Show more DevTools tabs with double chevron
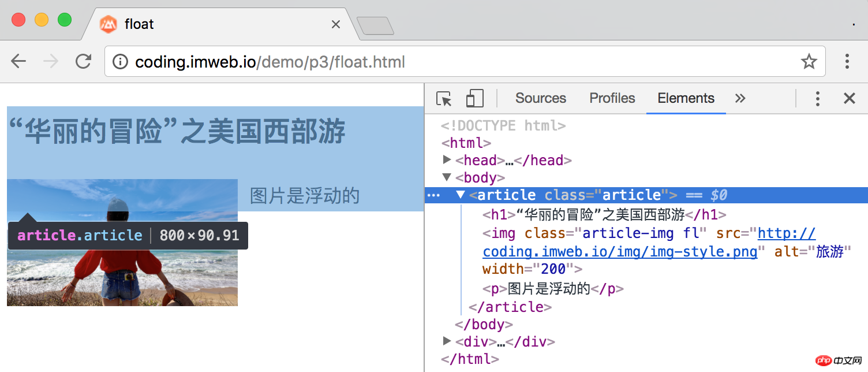The width and height of the screenshot is (868, 372). pos(740,98)
